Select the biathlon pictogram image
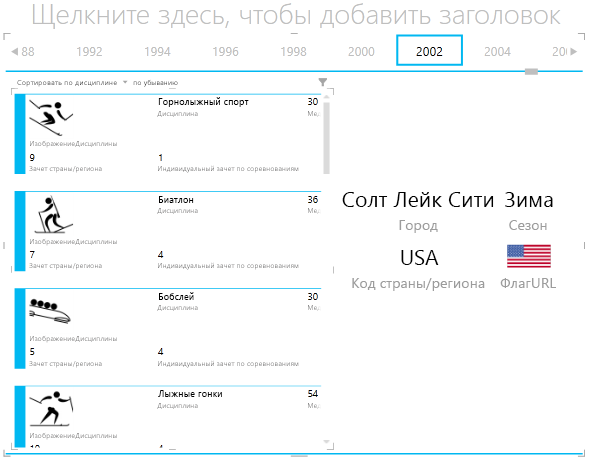 (53, 215)
